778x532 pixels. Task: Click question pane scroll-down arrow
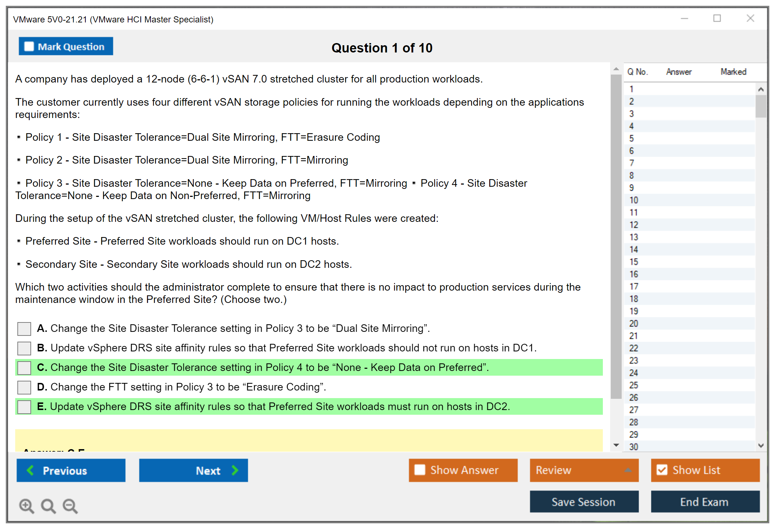[x=616, y=445]
